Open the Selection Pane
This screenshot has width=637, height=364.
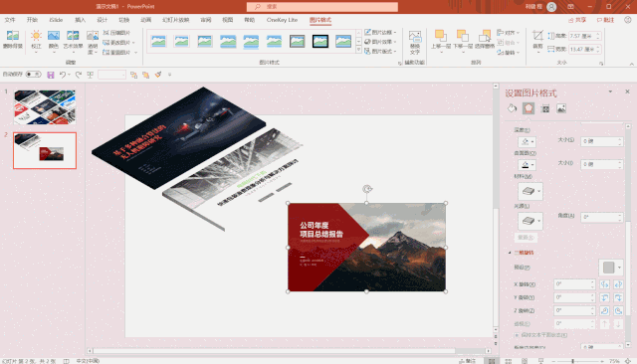(485, 40)
